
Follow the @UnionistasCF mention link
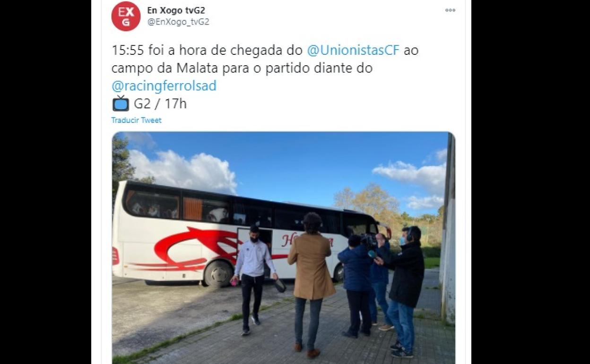click(x=353, y=50)
